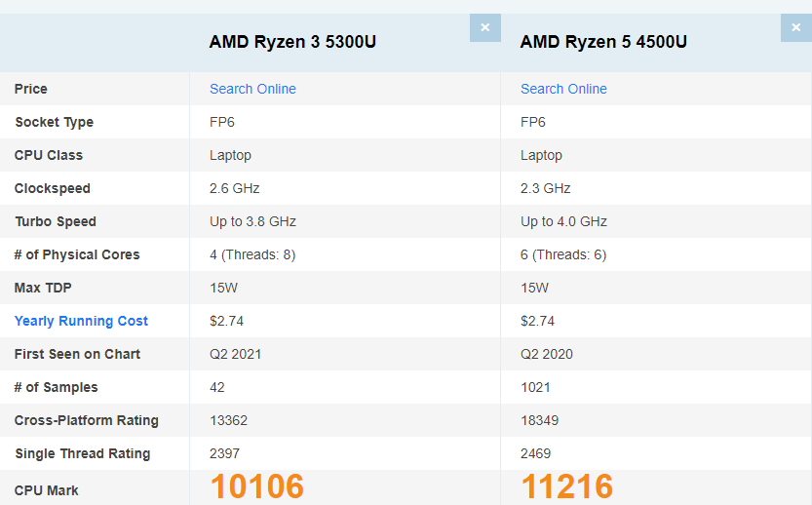Click the CPU Class row label
The image size is (812, 505).
coord(49,155)
